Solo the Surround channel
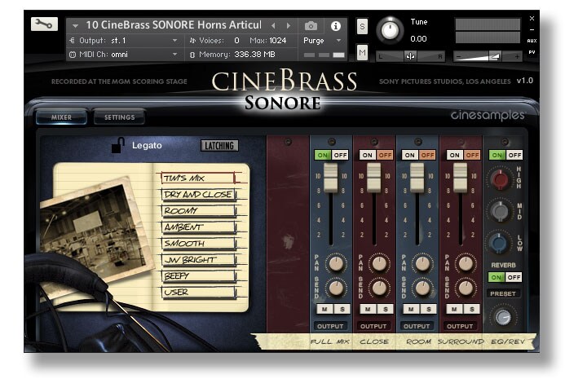 [x=472, y=309]
